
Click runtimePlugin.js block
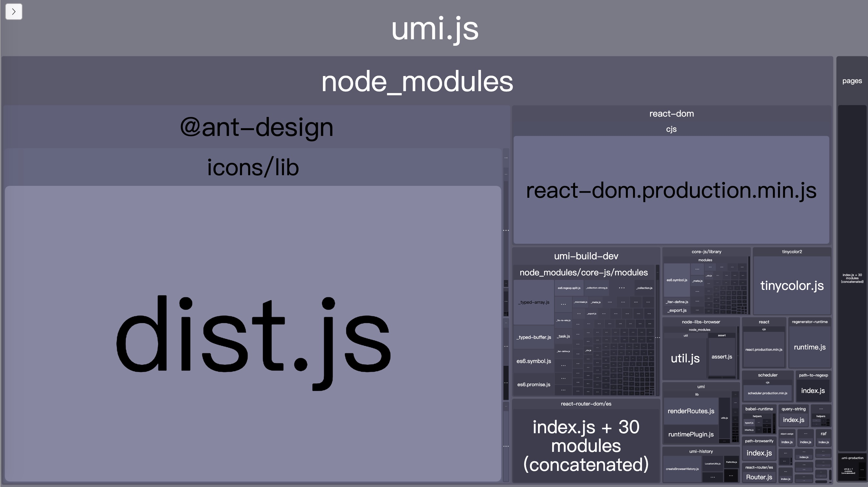(x=691, y=434)
